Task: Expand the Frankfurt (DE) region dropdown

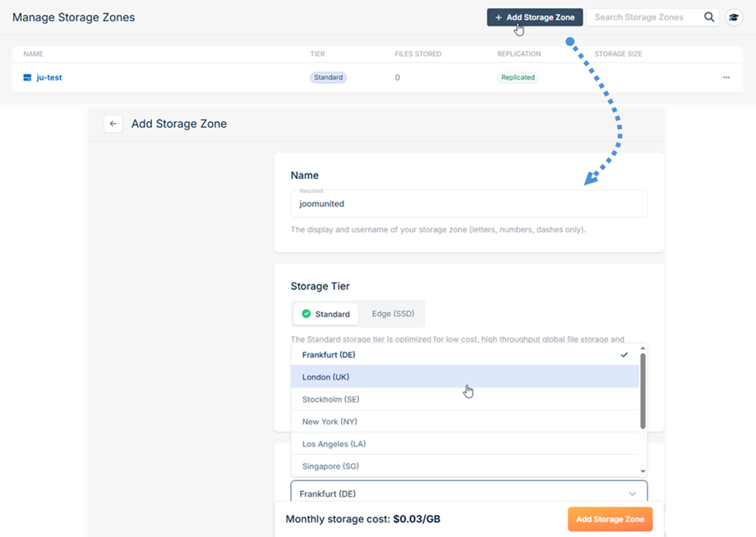Action: [x=468, y=493]
